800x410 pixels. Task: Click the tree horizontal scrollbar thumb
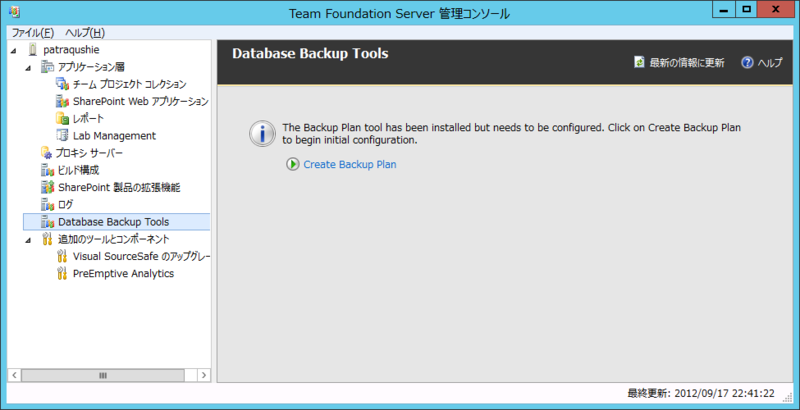[103, 375]
